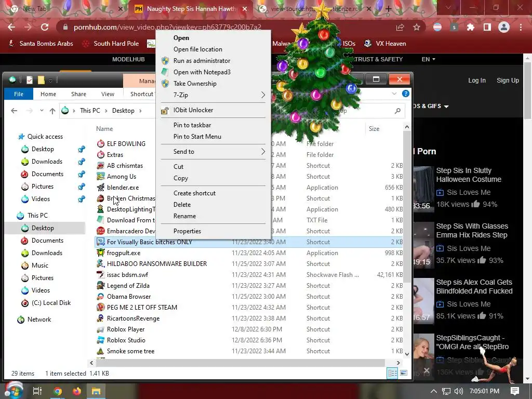Expand breadcrumb arrow after This PC
The width and height of the screenshot is (532, 399).
(x=106, y=111)
